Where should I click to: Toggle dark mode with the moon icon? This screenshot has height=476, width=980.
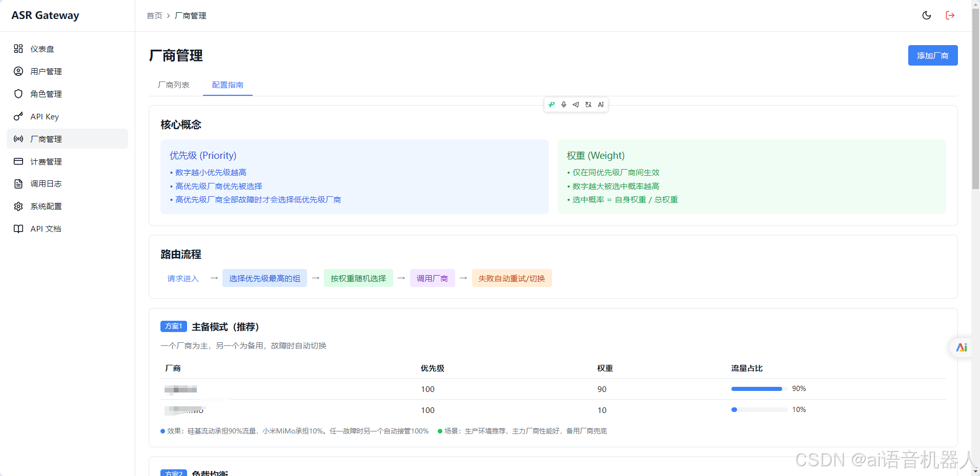click(x=927, y=15)
